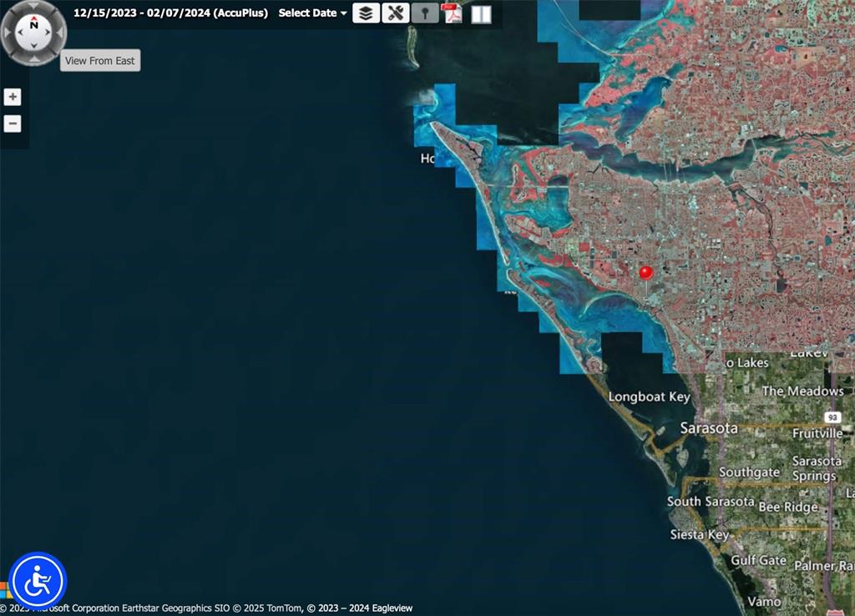This screenshot has height=616, width=855.
Task: Click the compass N north indicator
Action: 34,25
